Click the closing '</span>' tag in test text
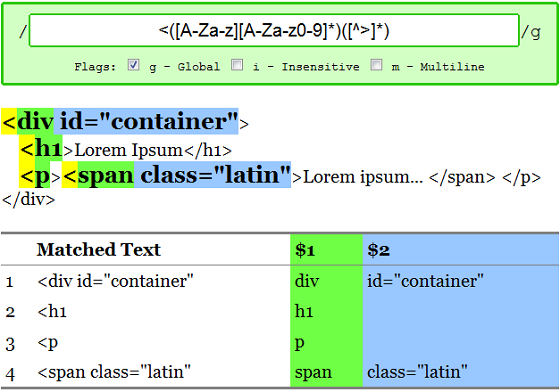The image size is (560, 392). tap(462, 177)
